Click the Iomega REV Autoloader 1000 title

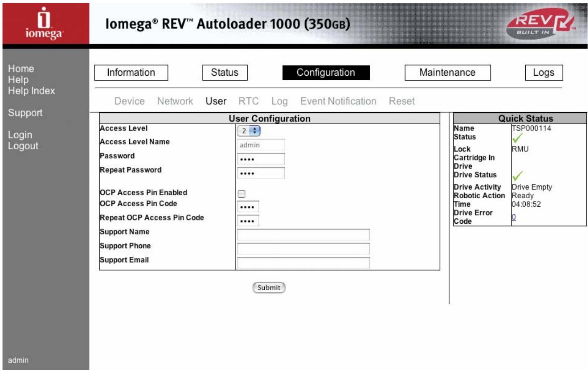click(x=228, y=24)
